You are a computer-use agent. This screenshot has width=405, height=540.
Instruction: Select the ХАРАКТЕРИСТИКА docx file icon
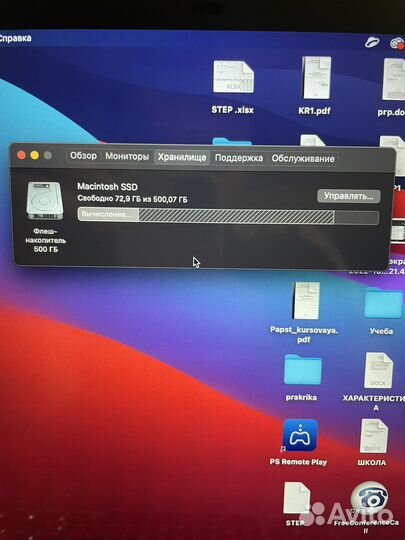click(378, 370)
